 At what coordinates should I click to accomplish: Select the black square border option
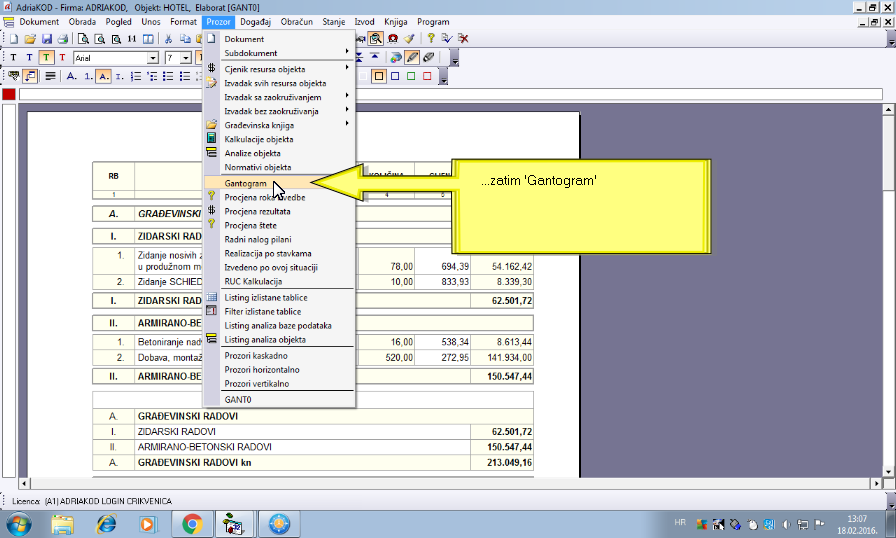379,76
